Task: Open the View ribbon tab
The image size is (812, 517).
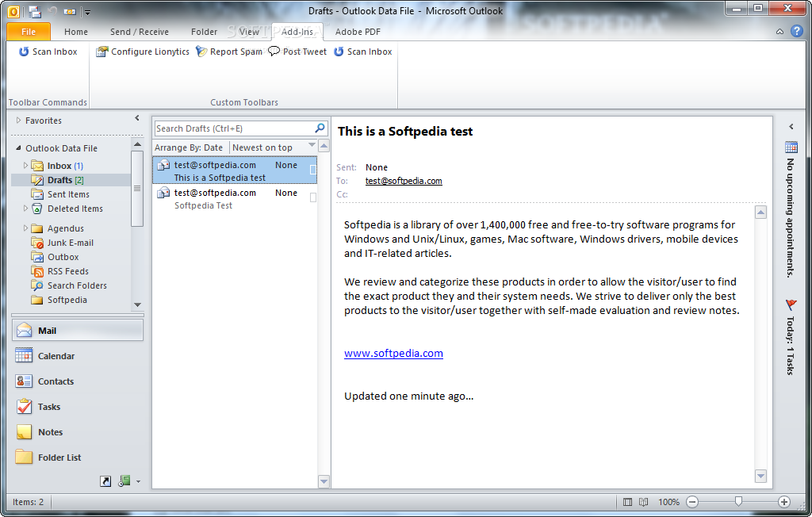Action: 249,32
